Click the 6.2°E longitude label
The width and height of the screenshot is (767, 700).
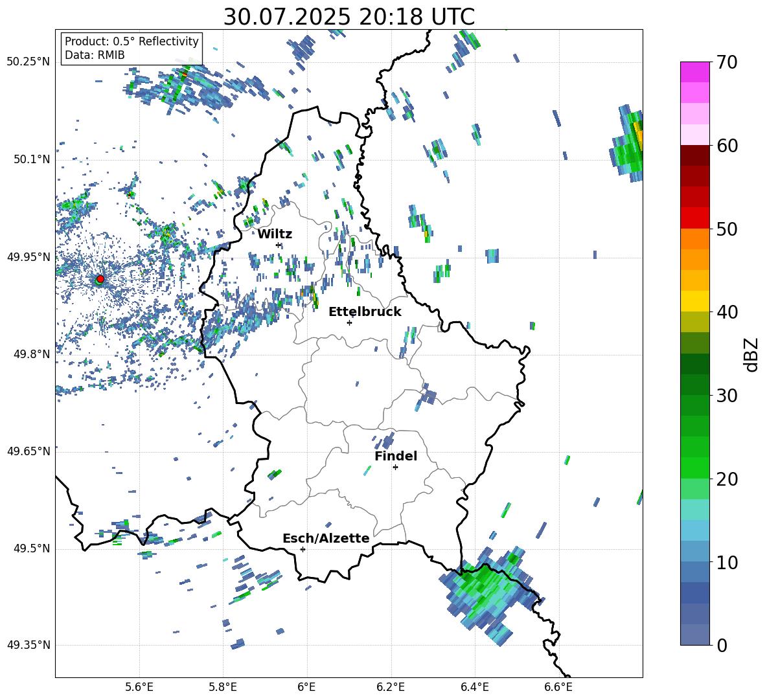391,687
